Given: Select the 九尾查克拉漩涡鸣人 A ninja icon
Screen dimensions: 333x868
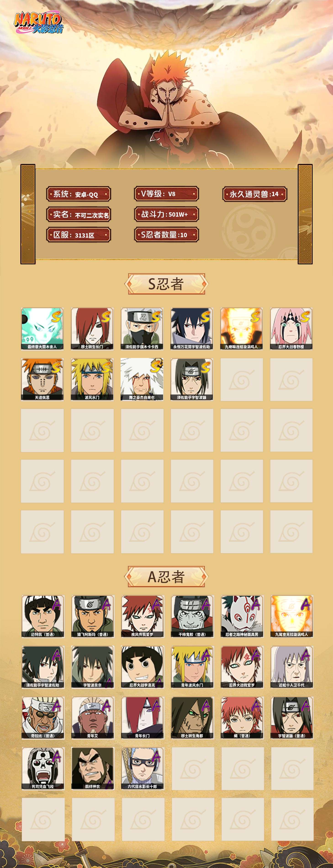Looking at the screenshot, I should pyautogui.click(x=292, y=616).
